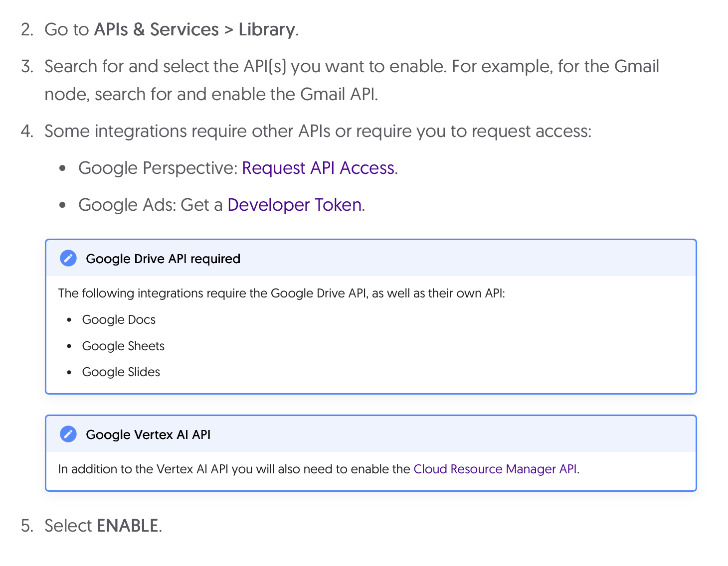Viewport: 728px width, 566px height.
Task: Click the bold Library text in step 2
Action: click(266, 30)
